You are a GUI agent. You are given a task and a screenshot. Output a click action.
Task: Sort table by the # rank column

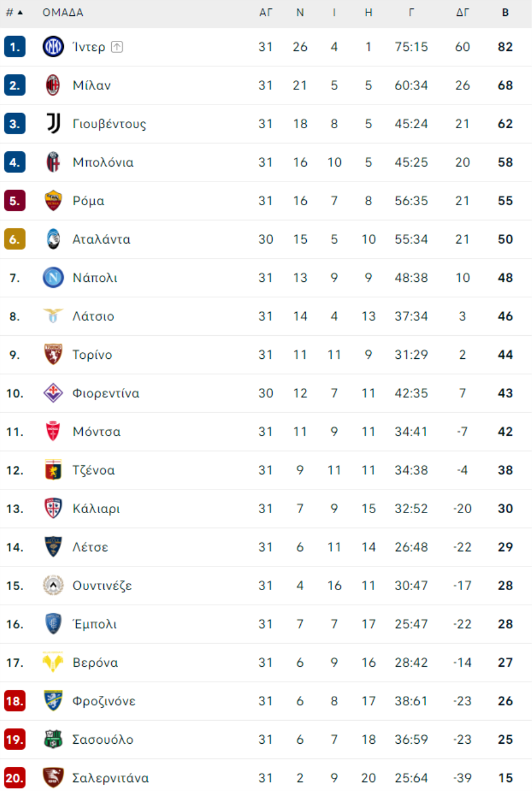14,12
